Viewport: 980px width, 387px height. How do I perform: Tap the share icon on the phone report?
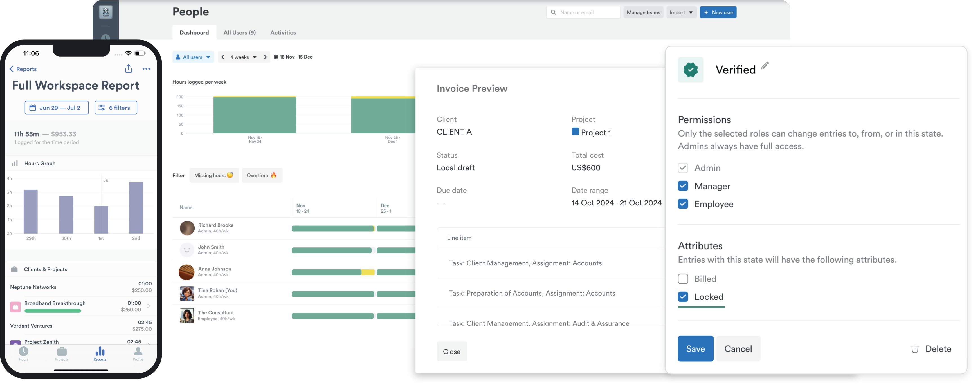coord(129,68)
